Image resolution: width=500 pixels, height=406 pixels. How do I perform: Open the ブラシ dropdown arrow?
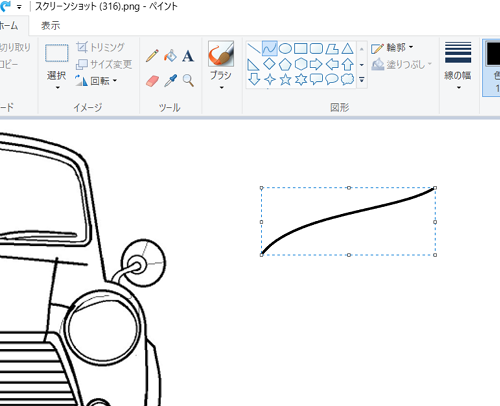click(x=221, y=88)
